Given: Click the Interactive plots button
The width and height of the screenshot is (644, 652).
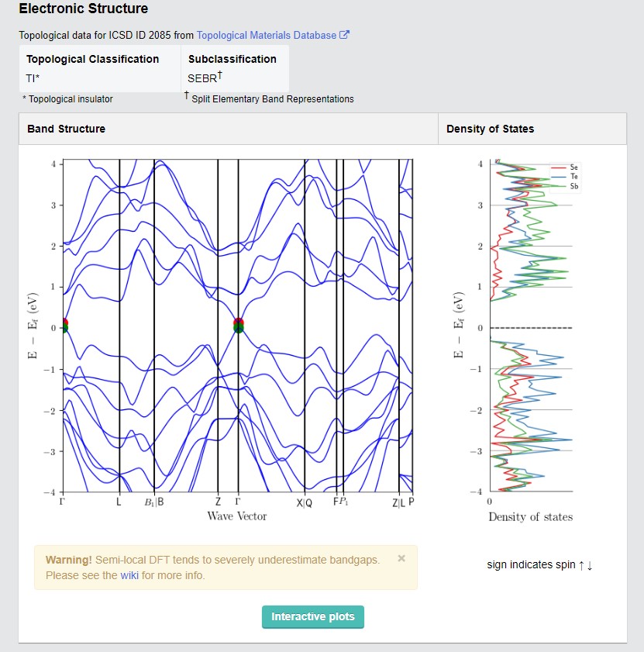Looking at the screenshot, I should click(x=313, y=616).
